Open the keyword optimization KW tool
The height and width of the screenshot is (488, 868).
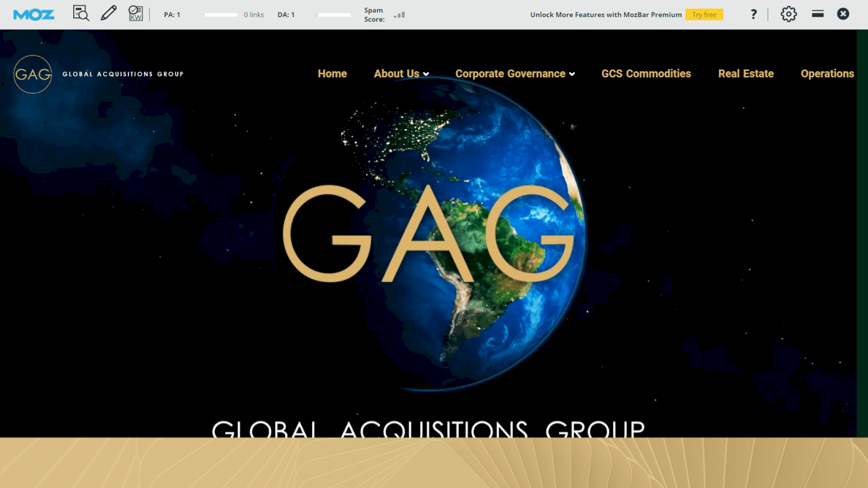pyautogui.click(x=136, y=14)
